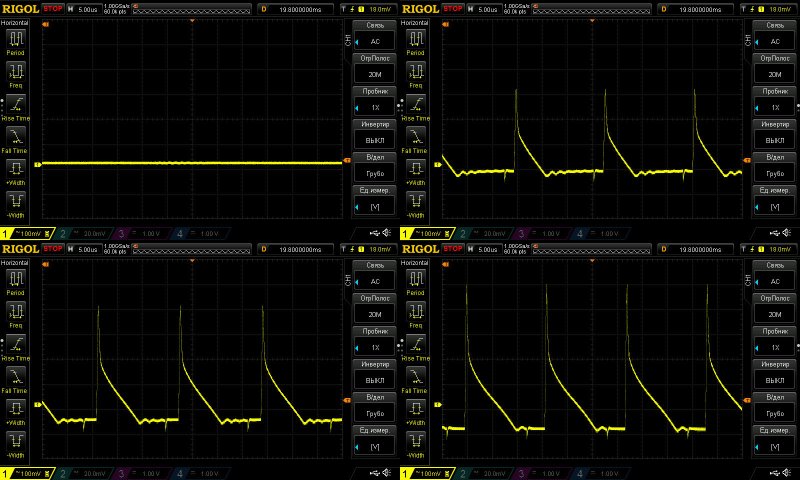
Task: Open Связь AC coupling selector in top-left capture
Action: tap(375, 35)
